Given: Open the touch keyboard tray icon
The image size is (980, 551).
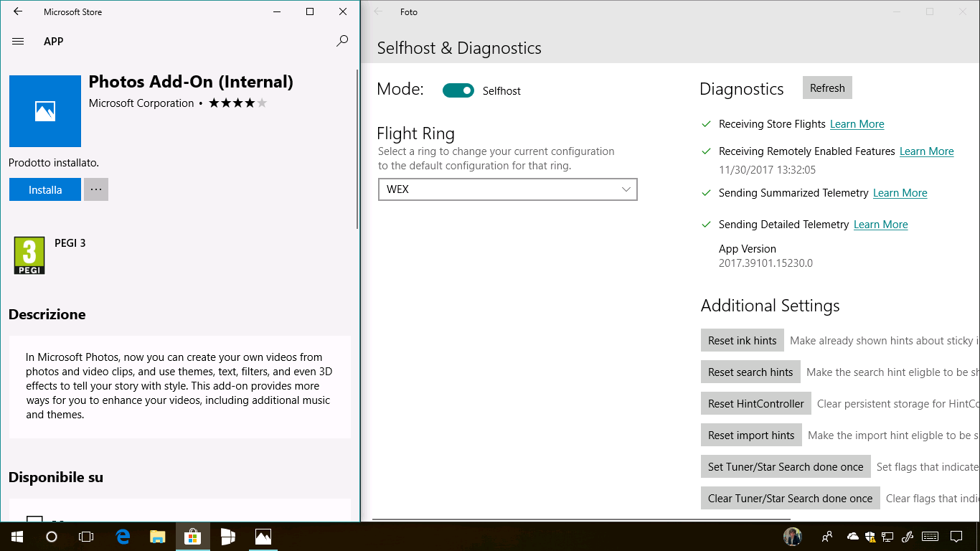Looking at the screenshot, I should (930, 537).
